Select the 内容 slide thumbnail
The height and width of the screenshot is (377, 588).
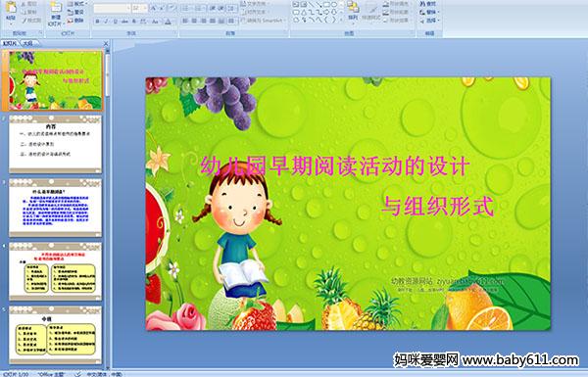point(56,144)
